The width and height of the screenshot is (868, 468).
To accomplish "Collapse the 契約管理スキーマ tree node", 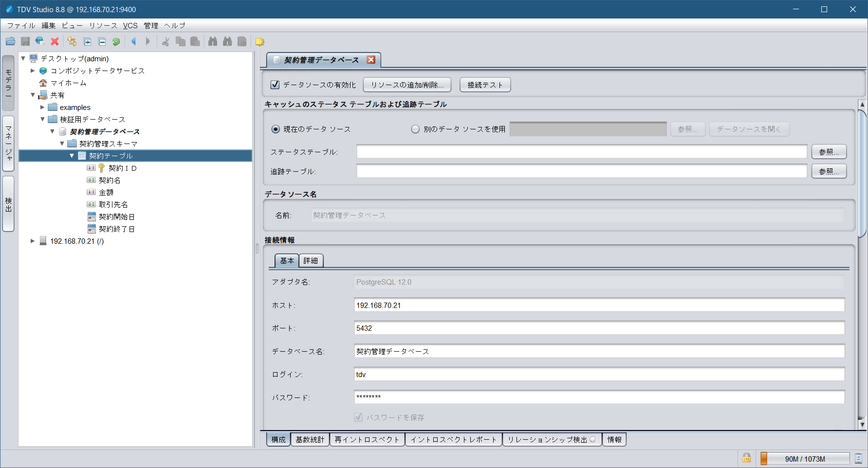I will tap(62, 144).
